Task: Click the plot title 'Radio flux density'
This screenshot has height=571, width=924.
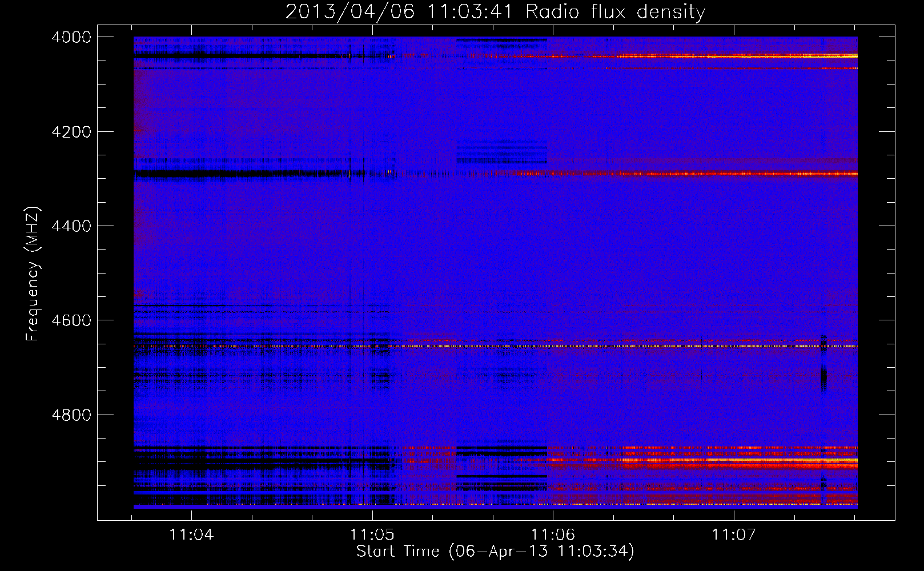Action: [x=615, y=12]
